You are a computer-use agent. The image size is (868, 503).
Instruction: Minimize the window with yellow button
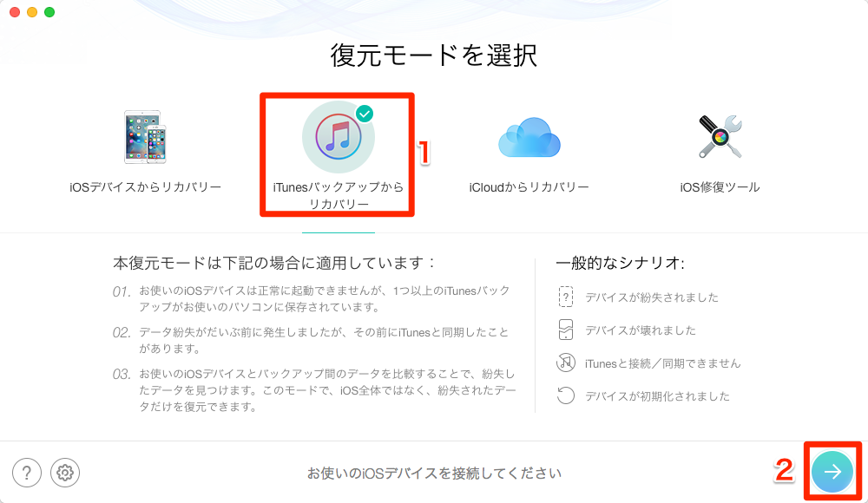32,12
